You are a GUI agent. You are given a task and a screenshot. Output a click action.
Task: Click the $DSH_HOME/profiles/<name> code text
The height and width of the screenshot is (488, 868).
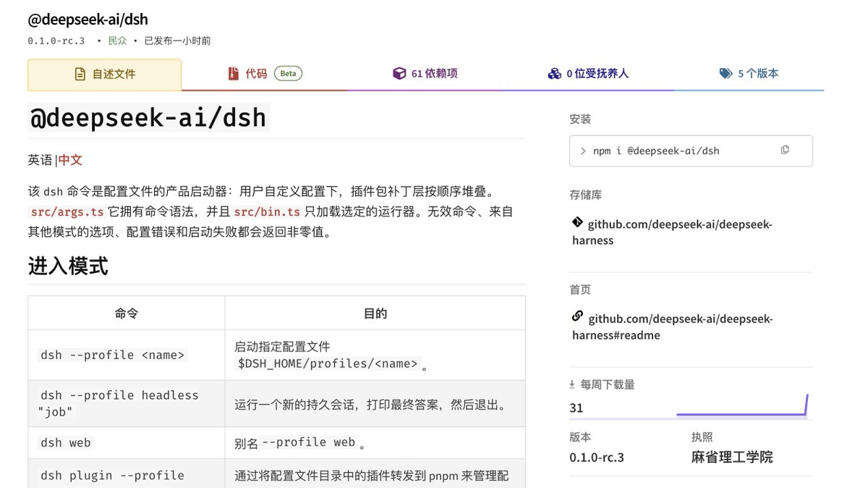[x=328, y=363]
